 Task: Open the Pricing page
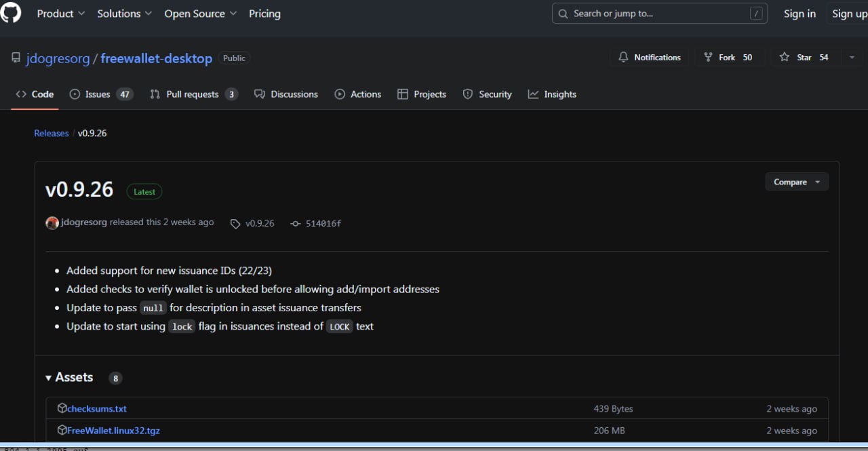point(264,14)
